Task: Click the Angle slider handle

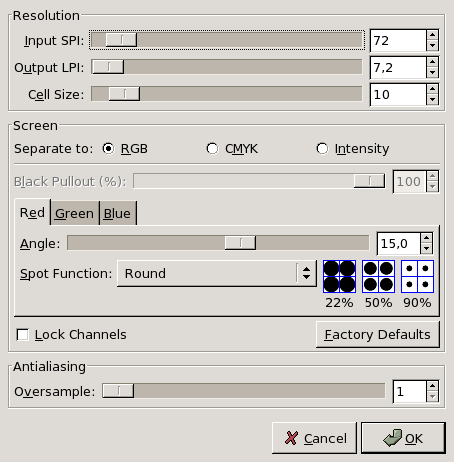Action: (x=240, y=243)
